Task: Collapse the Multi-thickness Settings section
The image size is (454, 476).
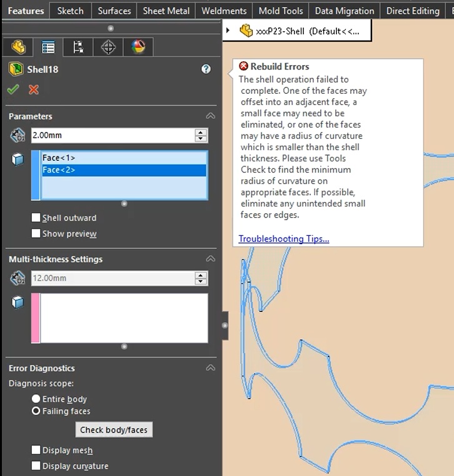Action: point(211,259)
